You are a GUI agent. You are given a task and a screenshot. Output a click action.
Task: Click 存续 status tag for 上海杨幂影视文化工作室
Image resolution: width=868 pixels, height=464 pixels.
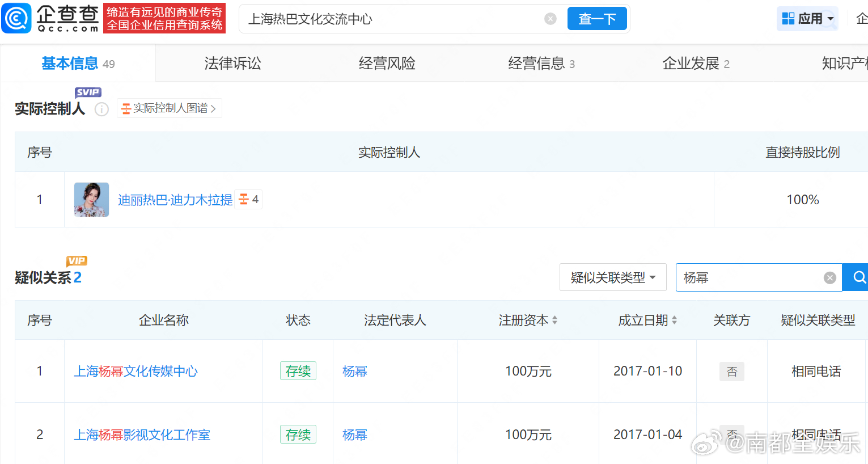[298, 435]
